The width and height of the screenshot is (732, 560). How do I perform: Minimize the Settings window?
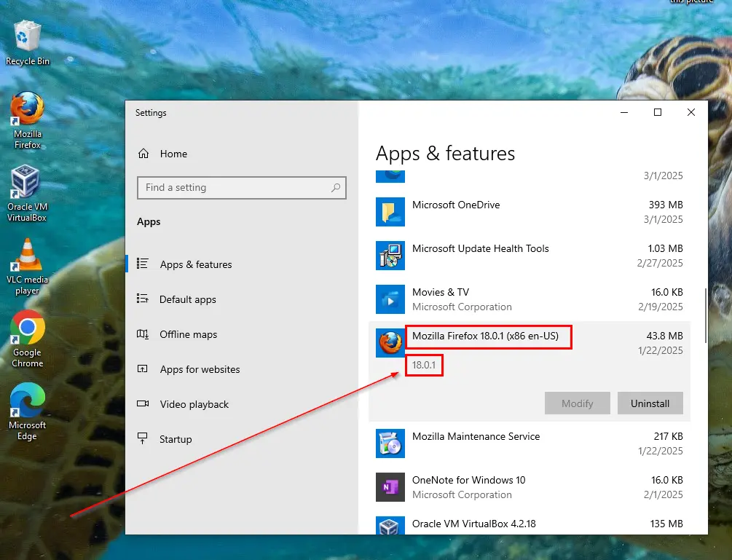point(624,112)
